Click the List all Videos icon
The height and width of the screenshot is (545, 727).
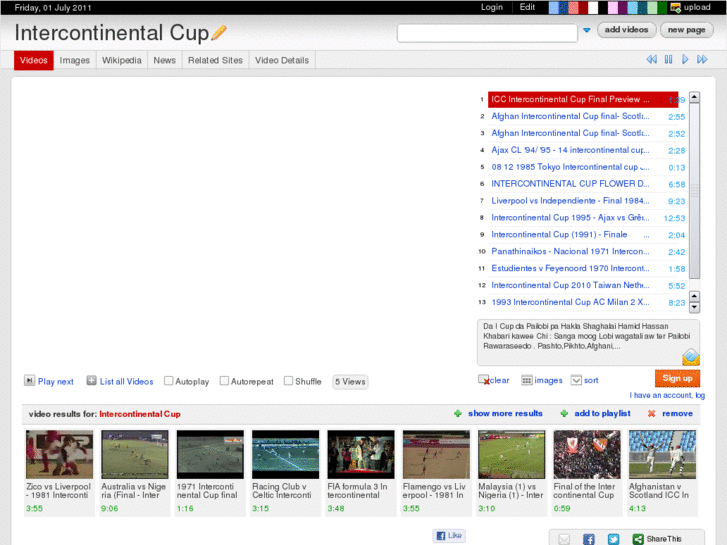(91, 381)
